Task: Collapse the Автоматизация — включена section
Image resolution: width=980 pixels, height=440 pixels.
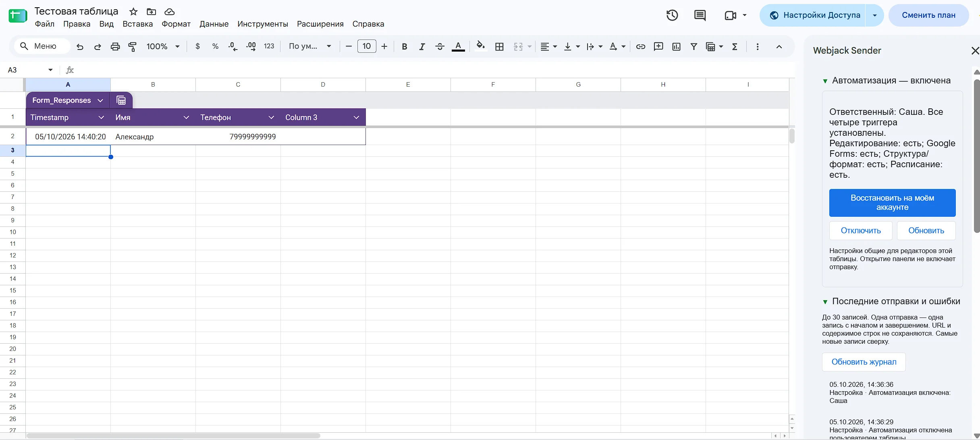Action: pos(825,81)
